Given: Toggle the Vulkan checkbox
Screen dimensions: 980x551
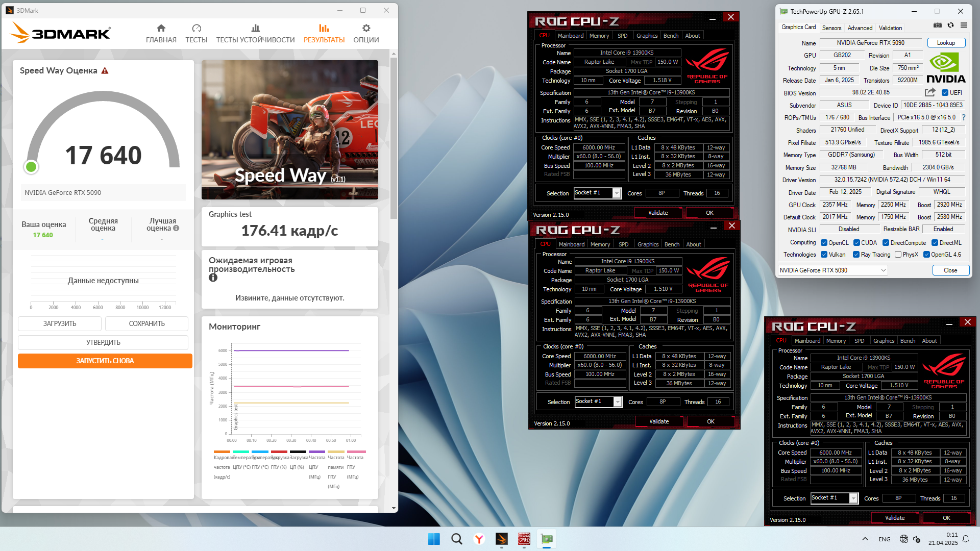Looking at the screenshot, I should tap(824, 255).
